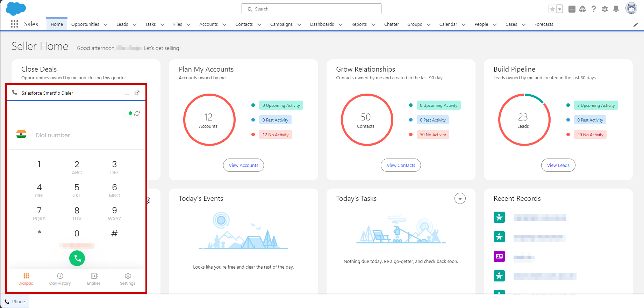
Task: Tap the 5 key on dialpad
Action: tap(77, 190)
